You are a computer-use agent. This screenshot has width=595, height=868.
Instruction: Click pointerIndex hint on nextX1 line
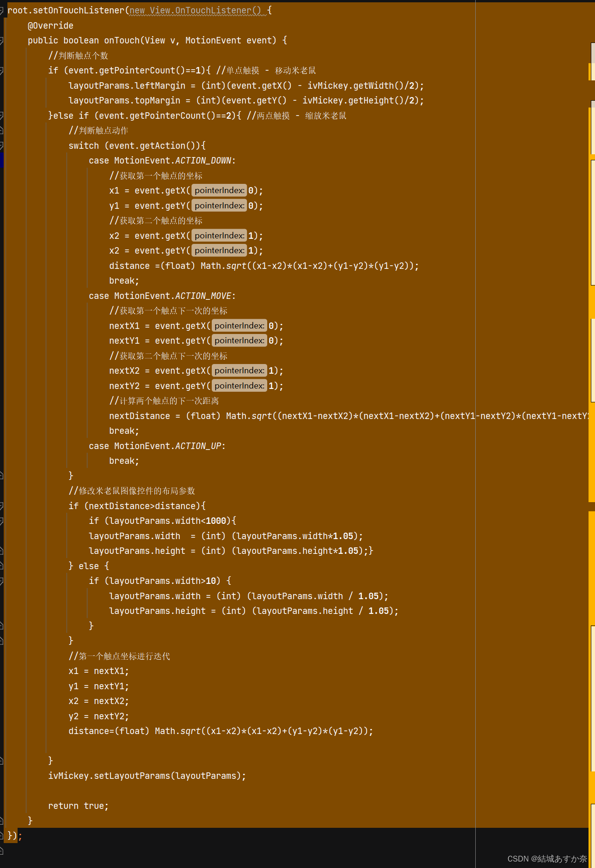(x=239, y=326)
